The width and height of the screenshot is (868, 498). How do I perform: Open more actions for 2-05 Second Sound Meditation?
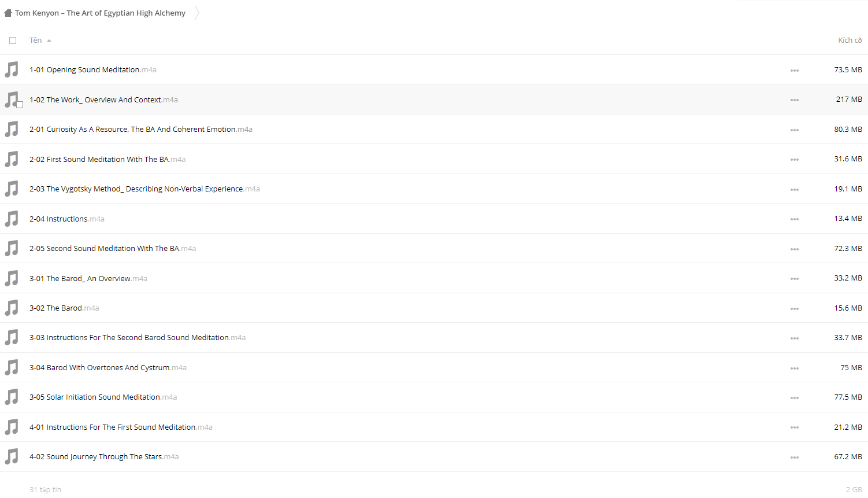click(795, 249)
